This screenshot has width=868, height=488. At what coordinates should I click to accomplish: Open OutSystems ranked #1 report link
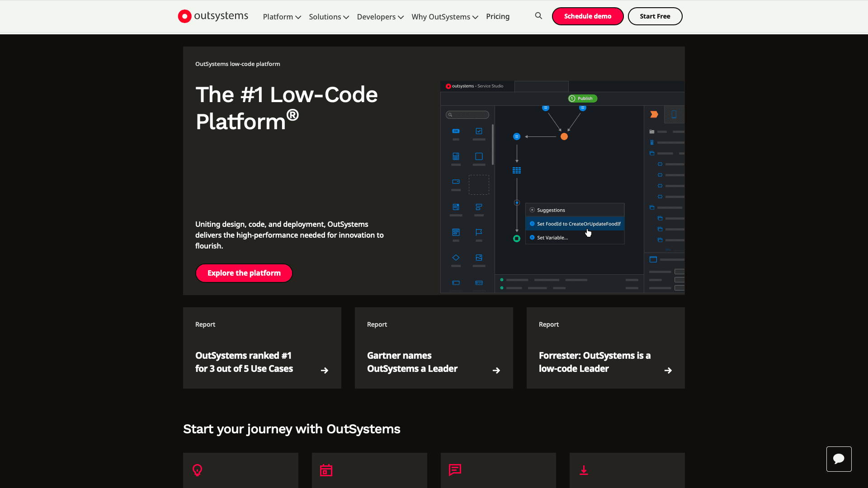click(262, 348)
